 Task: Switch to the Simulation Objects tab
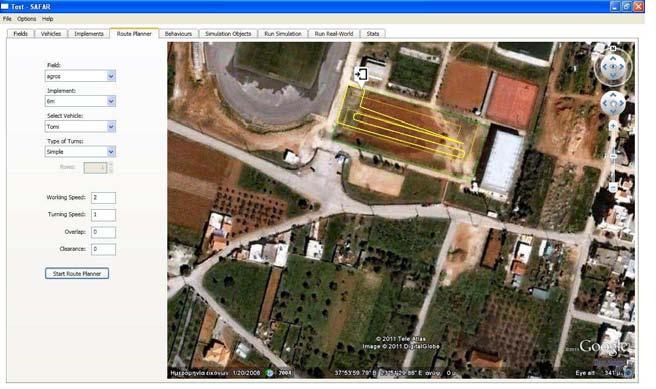click(x=228, y=33)
